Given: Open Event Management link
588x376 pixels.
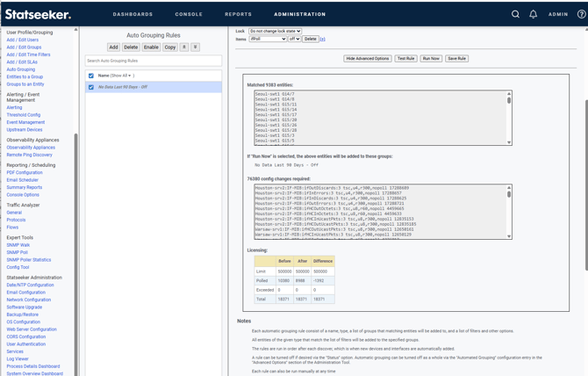Looking at the screenshot, I should pyautogui.click(x=25, y=122).
